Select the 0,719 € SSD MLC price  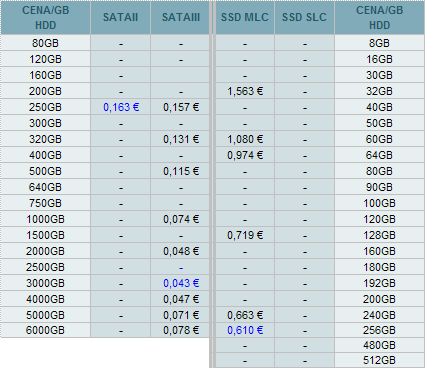tap(245, 235)
